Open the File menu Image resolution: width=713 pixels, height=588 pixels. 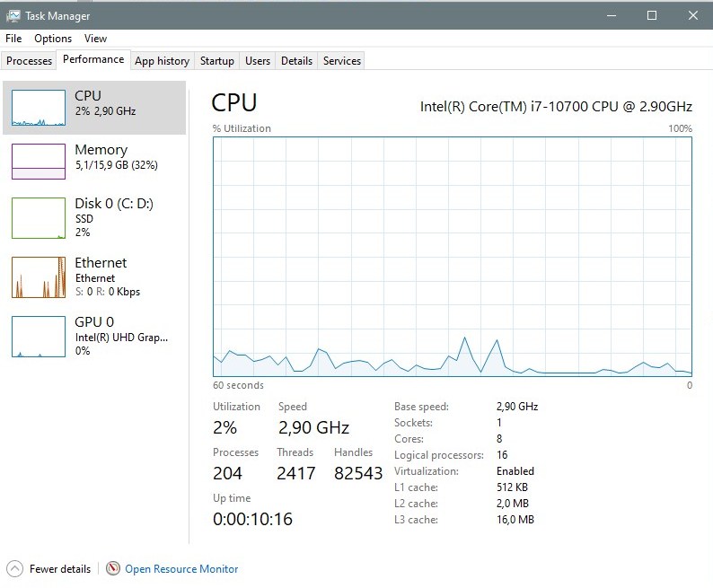tap(13, 39)
